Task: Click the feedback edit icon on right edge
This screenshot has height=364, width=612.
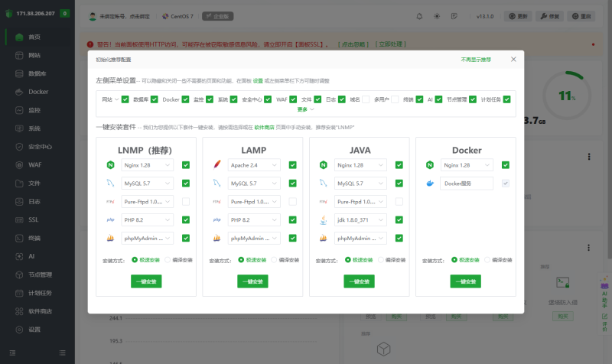Action: pos(604,316)
